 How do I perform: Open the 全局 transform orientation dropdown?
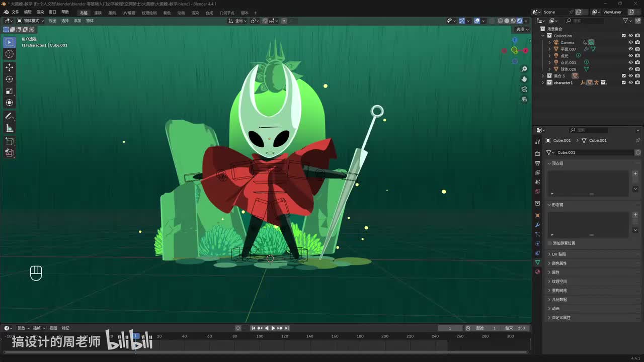point(237,21)
